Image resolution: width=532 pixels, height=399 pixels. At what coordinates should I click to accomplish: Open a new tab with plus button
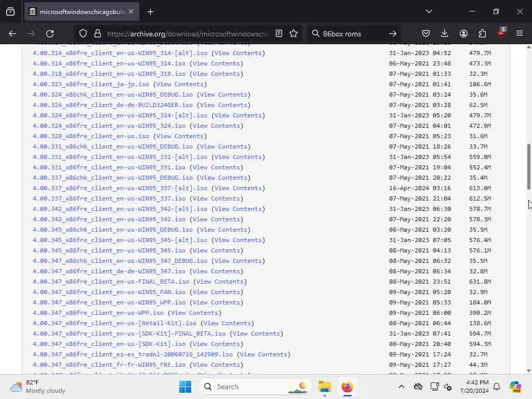click(150, 12)
